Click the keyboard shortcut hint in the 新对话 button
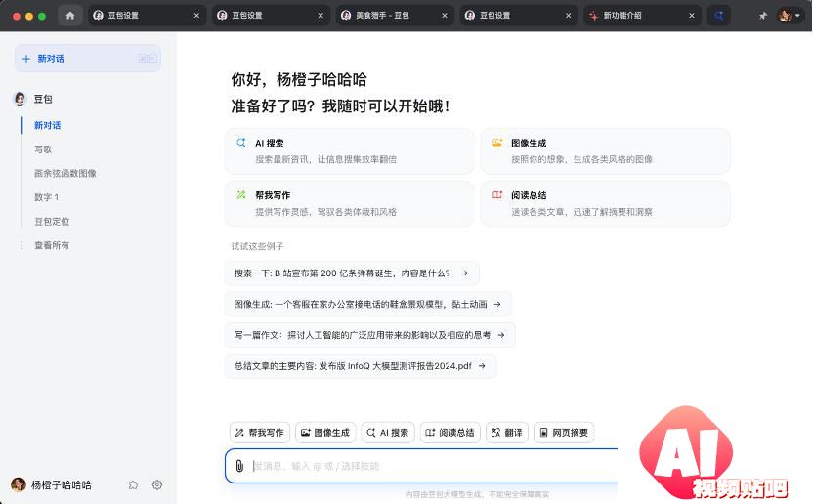The height and width of the screenshot is (504, 813). pos(148,58)
